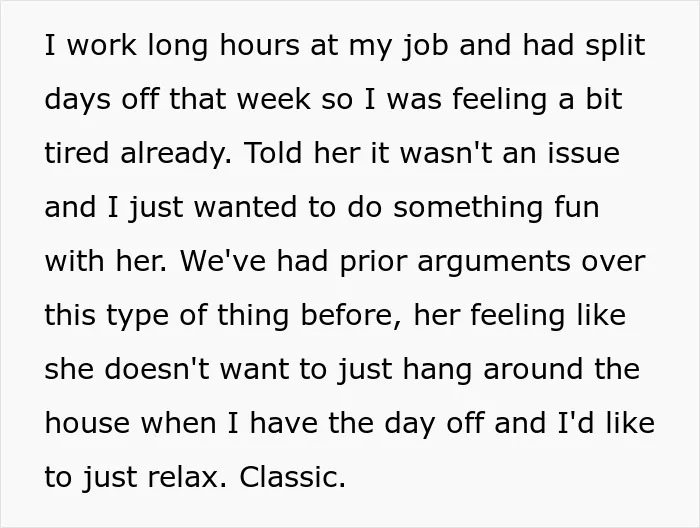Click the word "wanted"
Viewport: 700px width, 528px height.
(246, 207)
